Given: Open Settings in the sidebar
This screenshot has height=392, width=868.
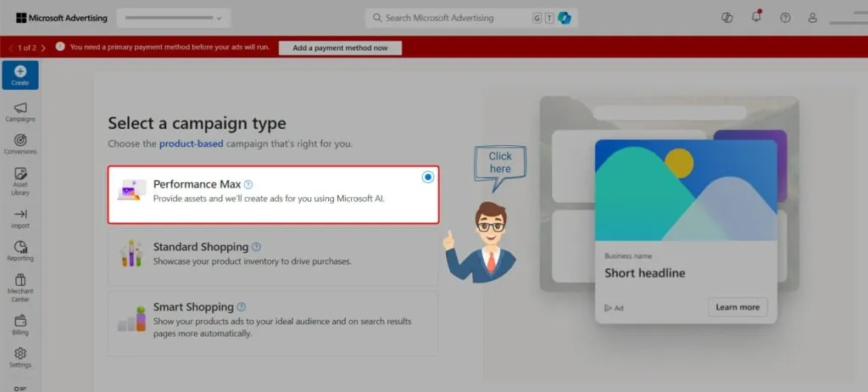Looking at the screenshot, I should (20, 357).
